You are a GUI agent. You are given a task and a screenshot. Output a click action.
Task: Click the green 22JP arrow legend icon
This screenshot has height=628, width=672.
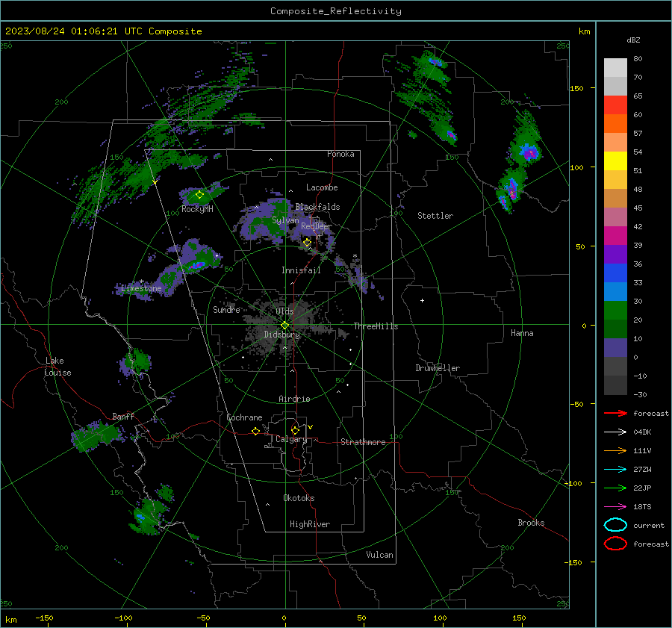click(615, 488)
